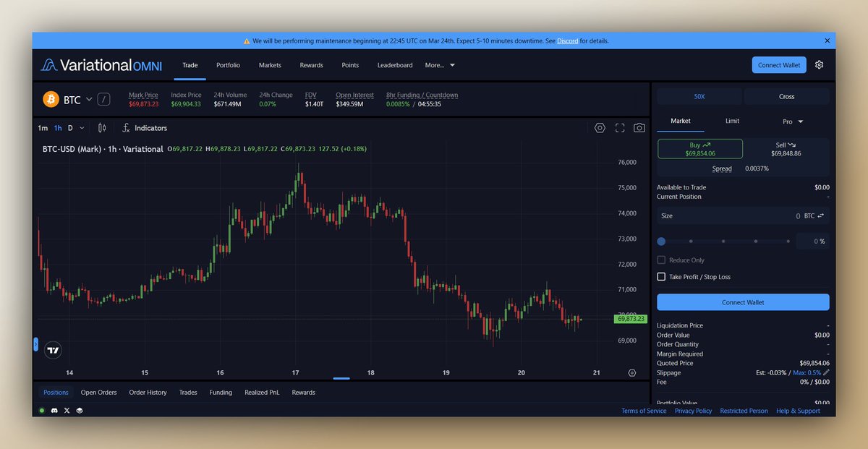868x449 pixels.
Task: Open More... navigation dropdown
Action: [440, 65]
